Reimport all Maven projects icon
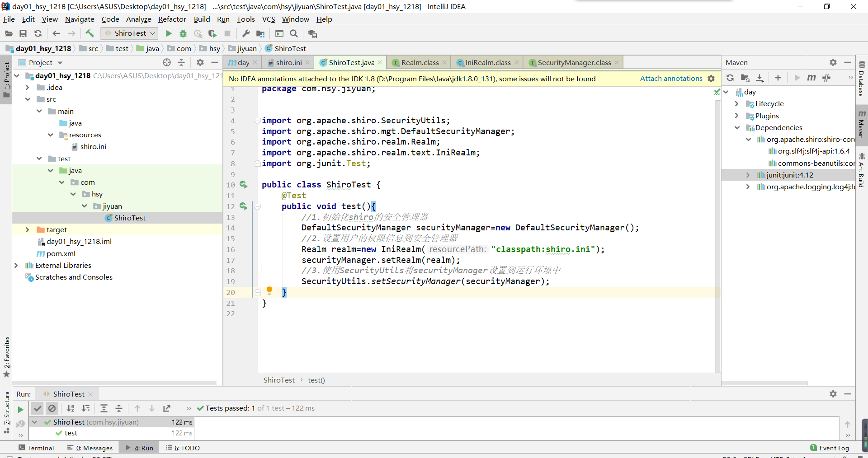The width and height of the screenshot is (868, 458). pos(730,78)
